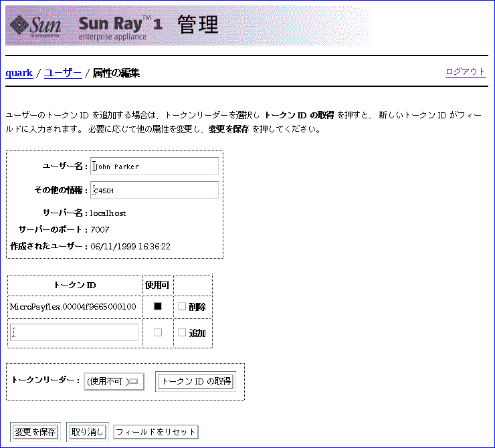Click the server name value localhost
The height and width of the screenshot is (448, 495).
pos(108,213)
